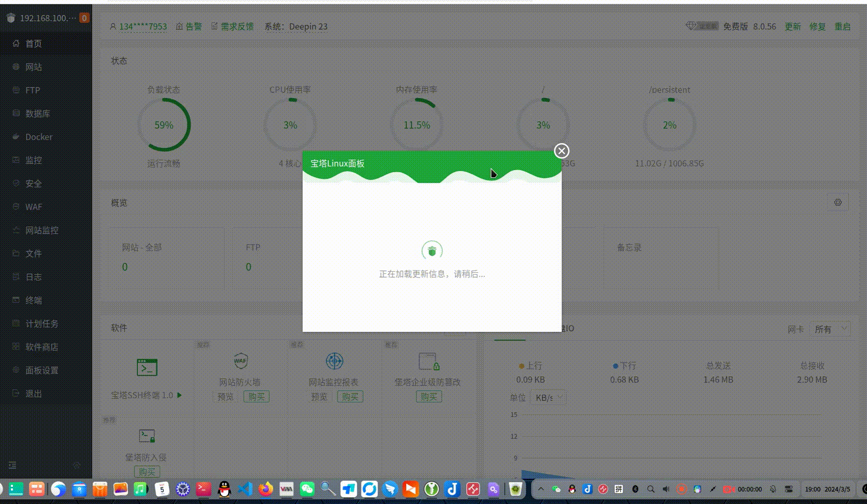Click 购买 under 堡塔防入侵
867x504 pixels.
coord(147,472)
